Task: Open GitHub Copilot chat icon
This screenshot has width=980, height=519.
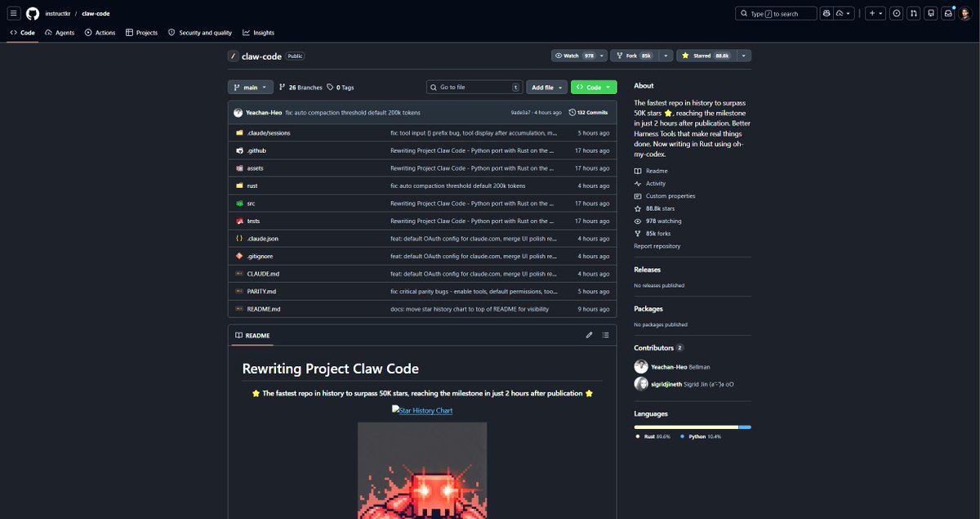Action: [826, 13]
